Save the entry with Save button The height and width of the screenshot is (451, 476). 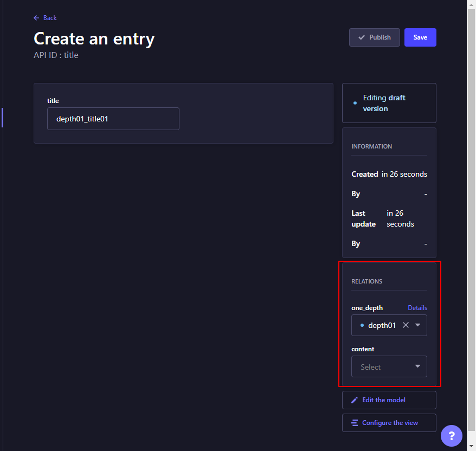point(420,37)
